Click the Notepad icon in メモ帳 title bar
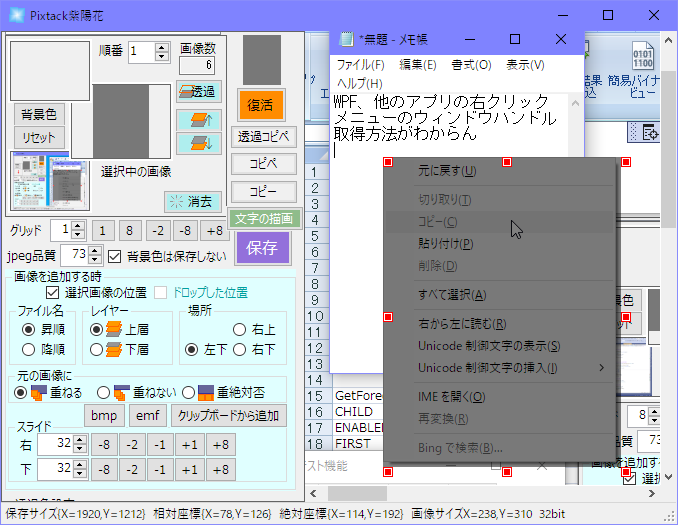Viewport: 678px width, 525px height. click(x=346, y=39)
